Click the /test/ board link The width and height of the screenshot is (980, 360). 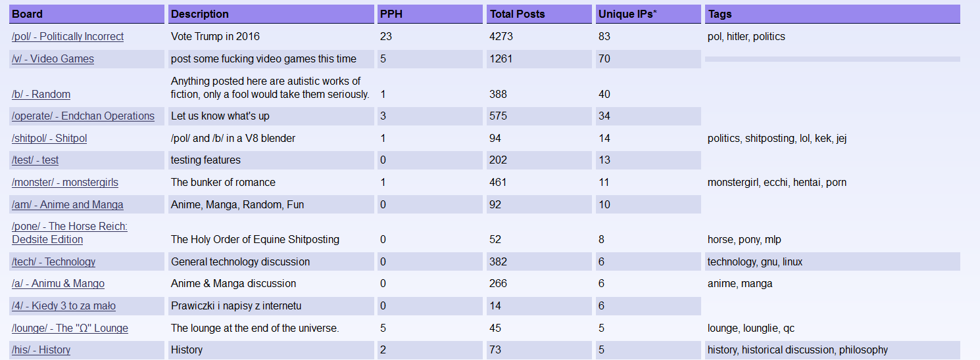coord(35,160)
